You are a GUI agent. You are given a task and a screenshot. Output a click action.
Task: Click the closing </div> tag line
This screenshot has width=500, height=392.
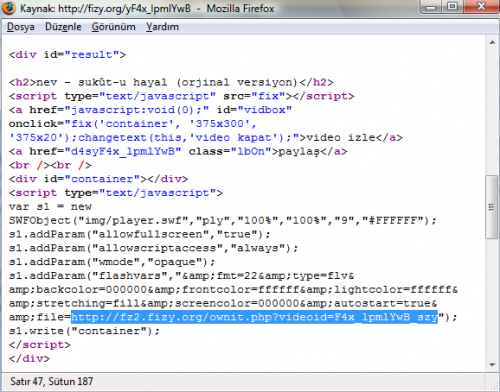[29, 359]
